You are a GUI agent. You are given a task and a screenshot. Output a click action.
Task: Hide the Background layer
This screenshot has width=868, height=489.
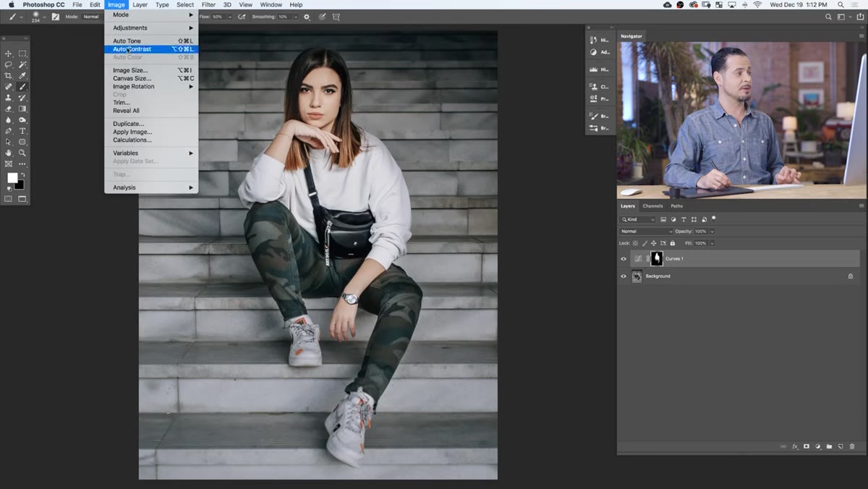pos(624,276)
